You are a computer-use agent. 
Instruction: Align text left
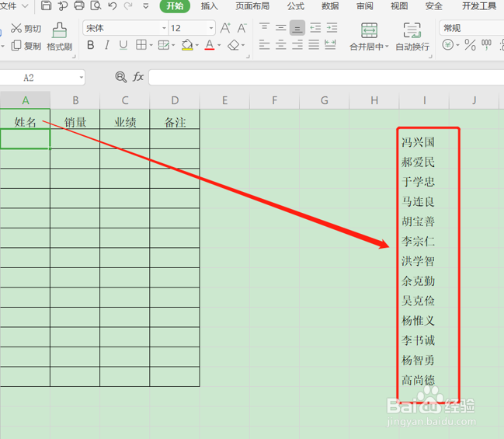(x=264, y=45)
